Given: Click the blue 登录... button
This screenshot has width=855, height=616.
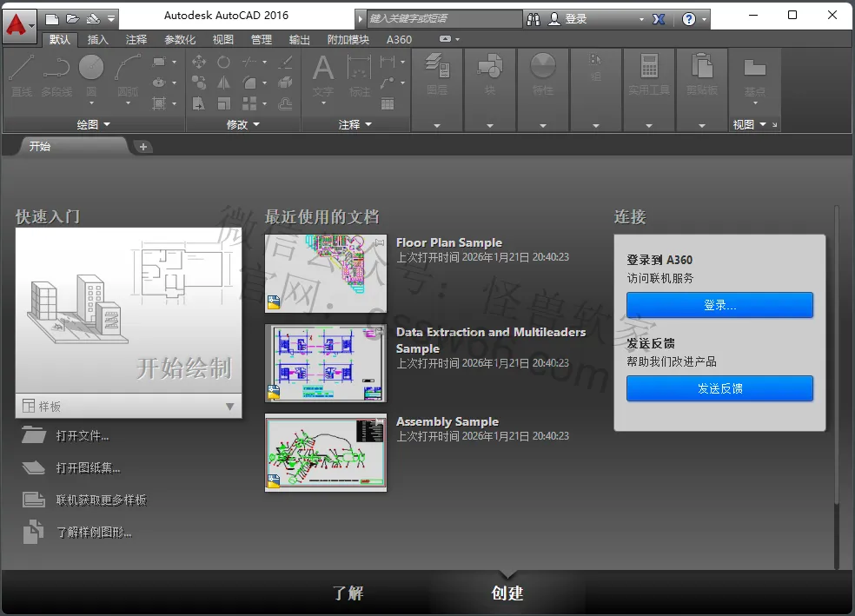Looking at the screenshot, I should [x=719, y=305].
